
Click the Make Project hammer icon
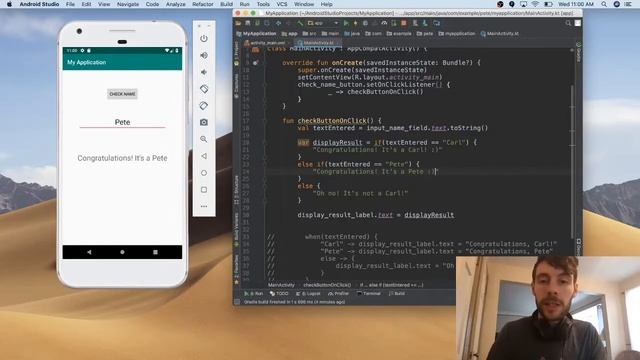pyautogui.click(x=300, y=23)
